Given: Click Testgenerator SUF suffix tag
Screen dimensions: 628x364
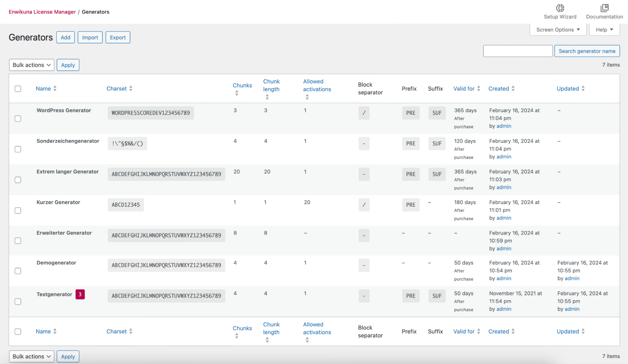Looking at the screenshot, I should [x=437, y=296].
